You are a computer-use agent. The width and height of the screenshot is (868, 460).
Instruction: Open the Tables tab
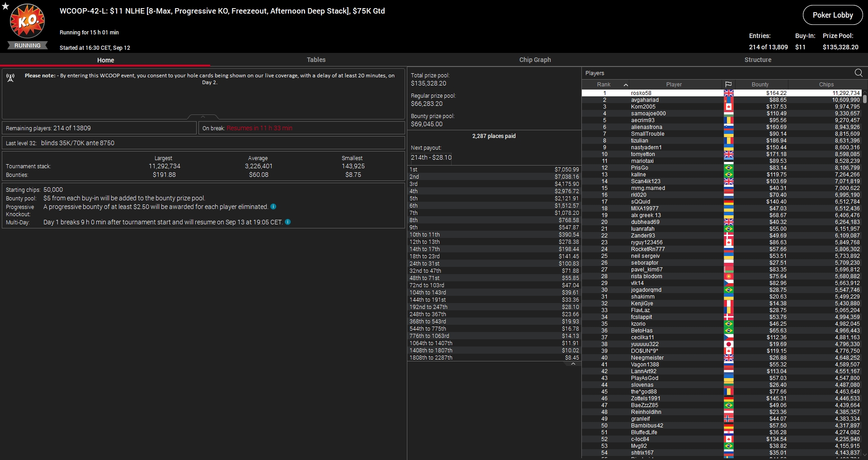click(x=316, y=60)
